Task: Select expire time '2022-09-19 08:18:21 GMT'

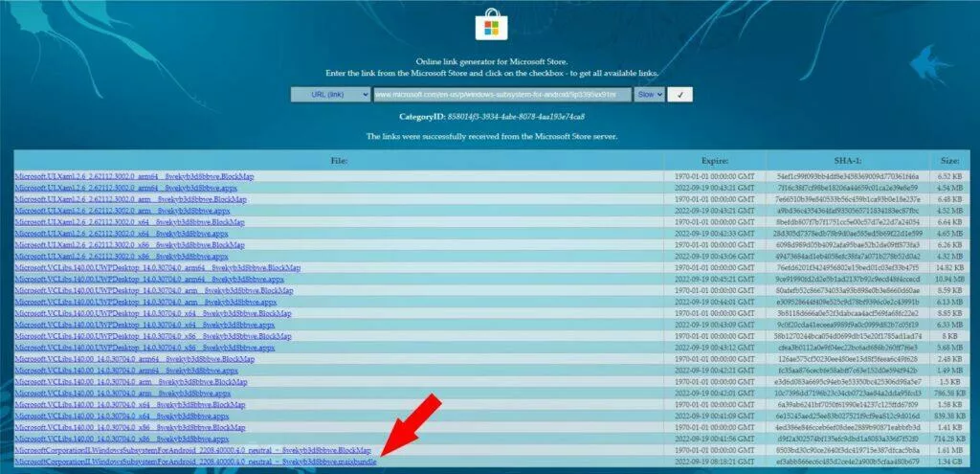Action: (x=714, y=462)
